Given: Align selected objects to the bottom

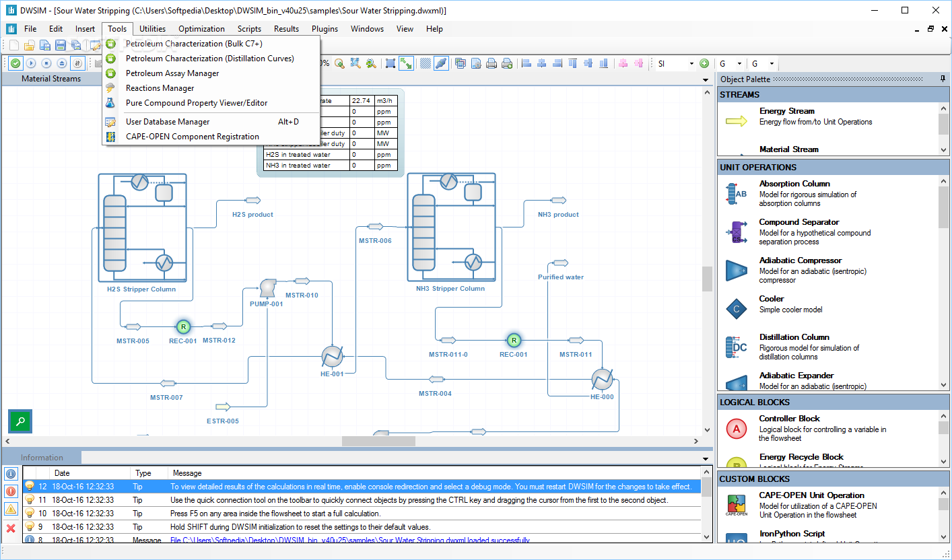Looking at the screenshot, I should coord(603,63).
